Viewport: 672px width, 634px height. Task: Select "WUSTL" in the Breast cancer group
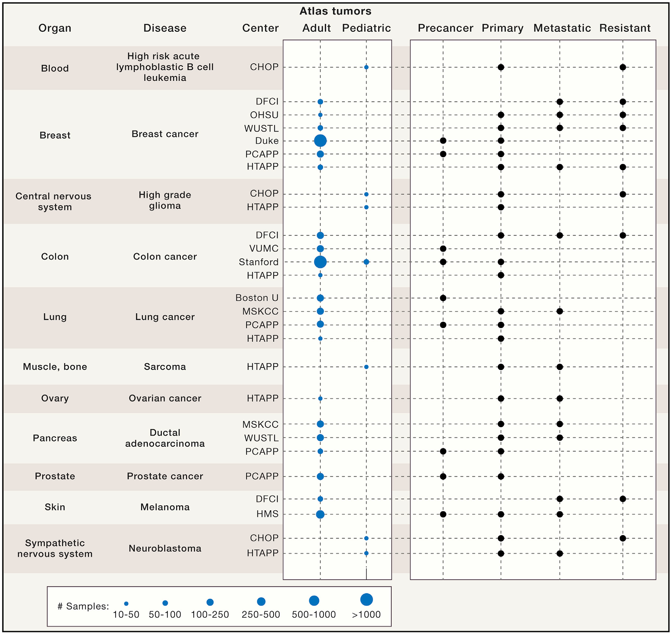(x=261, y=128)
